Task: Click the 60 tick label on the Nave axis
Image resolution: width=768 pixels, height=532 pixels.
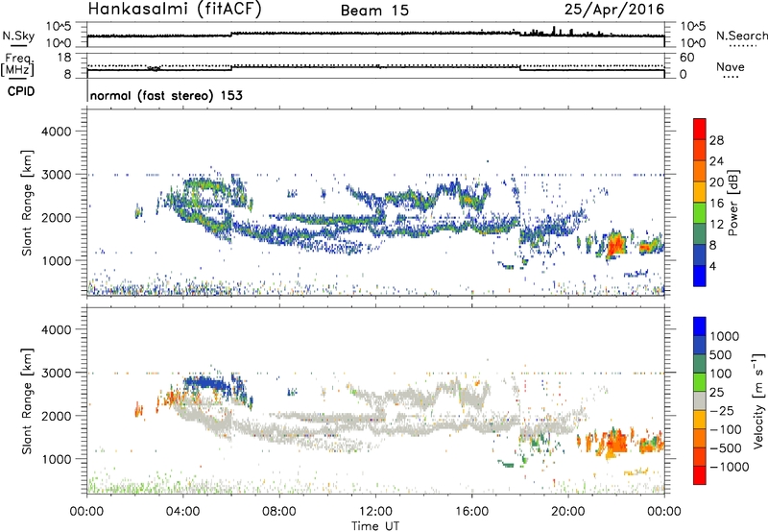Action: [x=686, y=58]
